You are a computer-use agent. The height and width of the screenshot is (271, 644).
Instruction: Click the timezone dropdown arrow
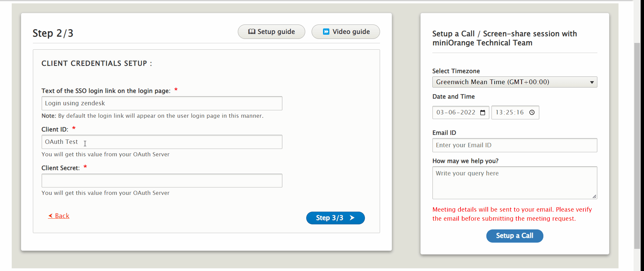pos(592,83)
